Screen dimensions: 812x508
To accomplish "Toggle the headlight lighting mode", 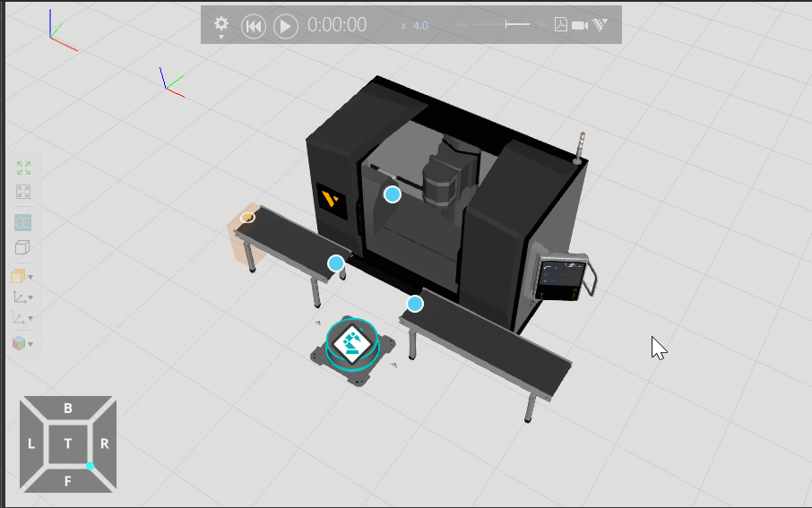I will tap(22, 223).
